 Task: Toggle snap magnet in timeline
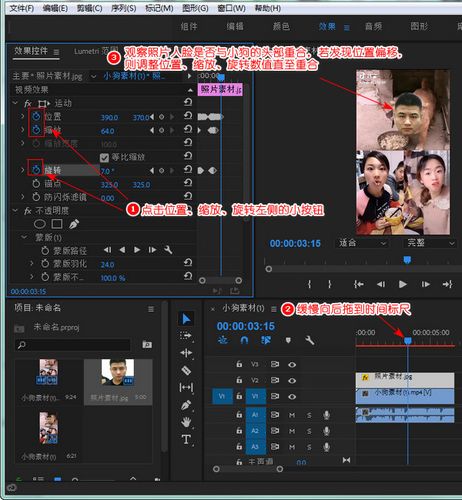tap(244, 340)
